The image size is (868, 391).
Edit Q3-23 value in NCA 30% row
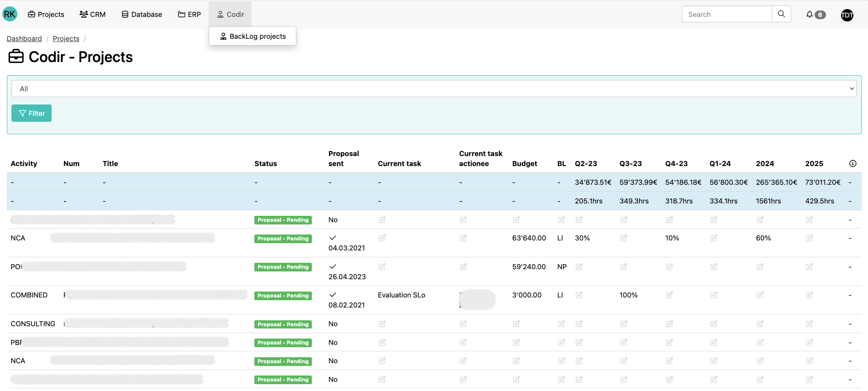pyautogui.click(x=624, y=238)
